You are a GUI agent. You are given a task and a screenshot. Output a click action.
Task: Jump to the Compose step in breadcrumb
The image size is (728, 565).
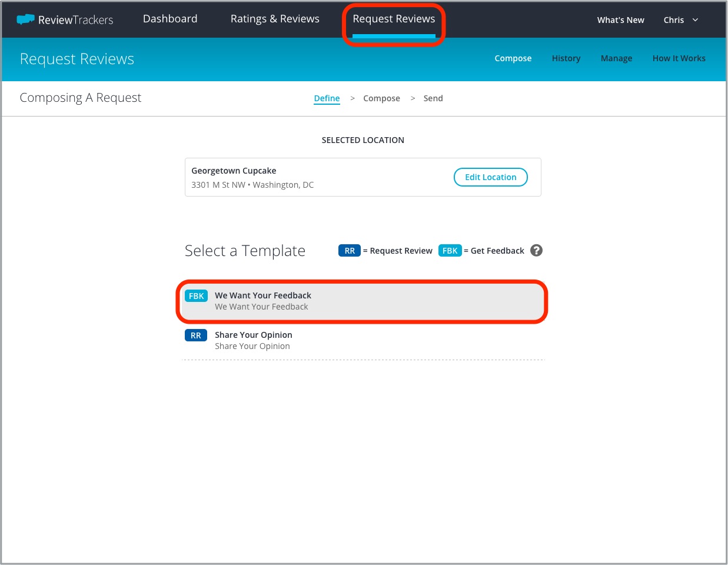pos(381,98)
